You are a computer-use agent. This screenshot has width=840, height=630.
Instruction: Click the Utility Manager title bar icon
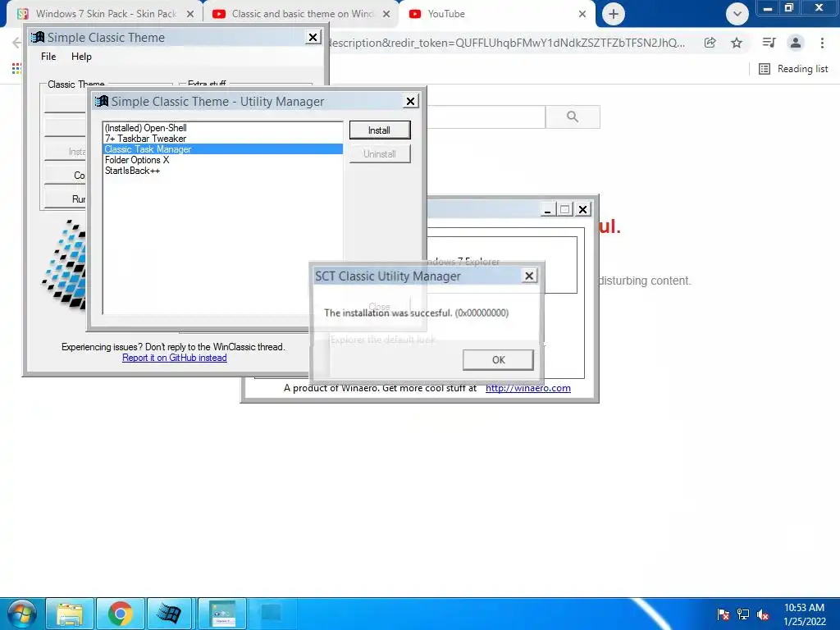(x=102, y=101)
